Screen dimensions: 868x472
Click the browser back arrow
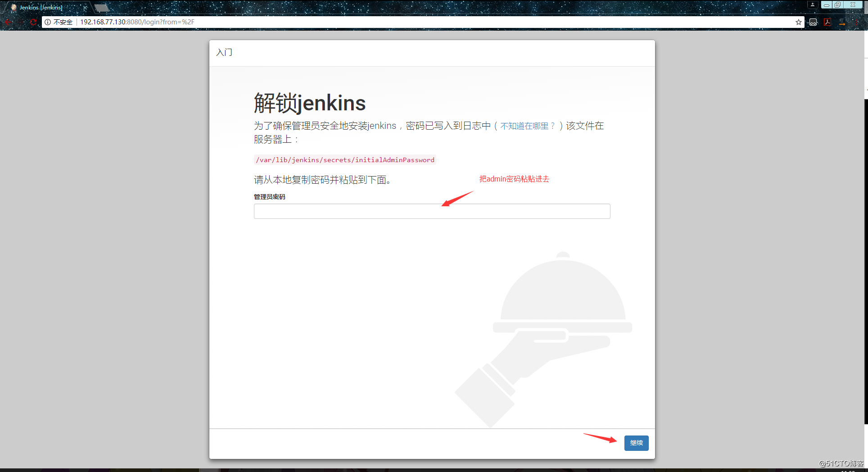click(8, 22)
